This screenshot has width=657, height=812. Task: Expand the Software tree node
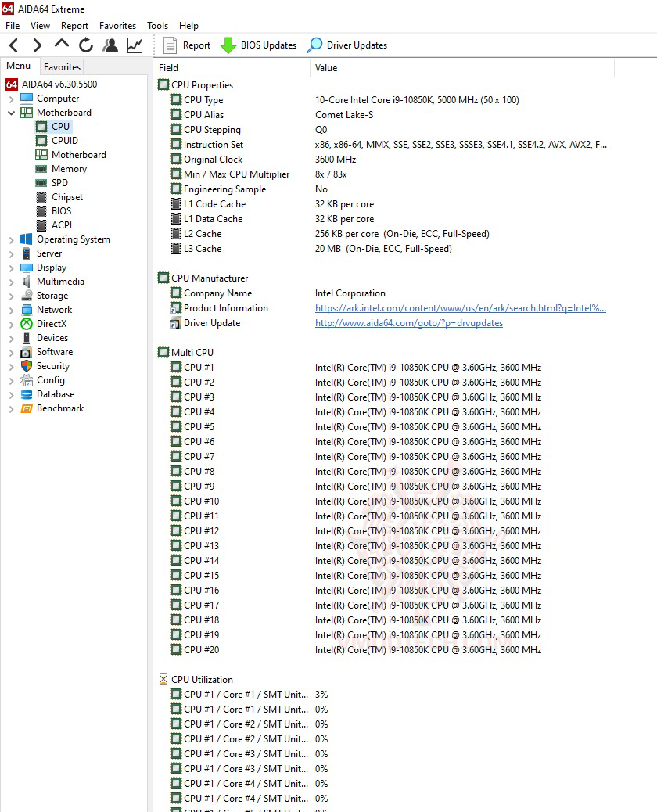(12, 353)
